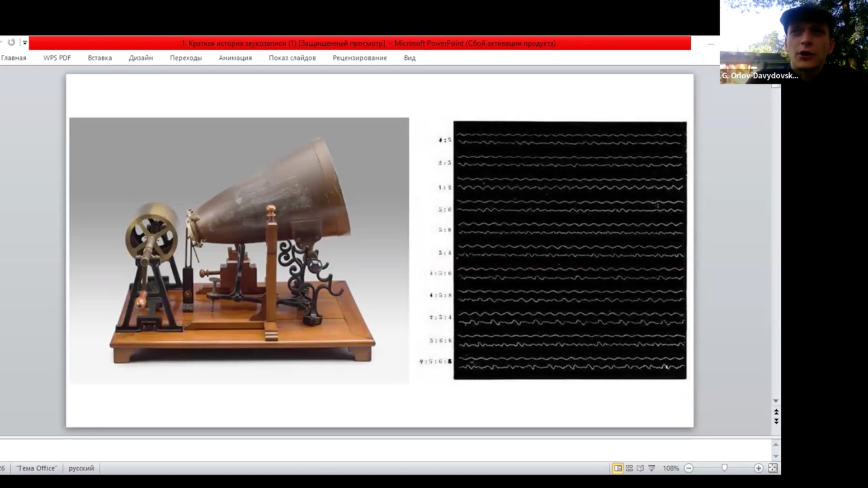The width and height of the screenshot is (868, 488).
Task: Switch to Reading view icon
Action: (640, 468)
